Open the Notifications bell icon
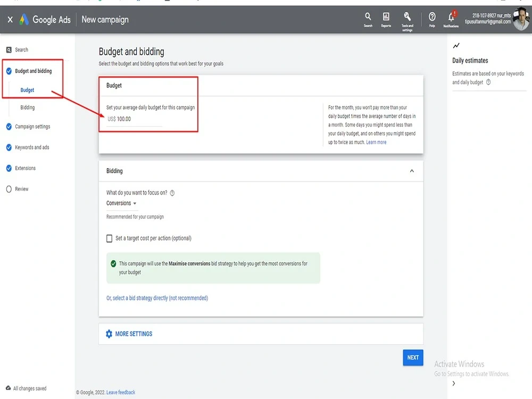 tap(451, 19)
